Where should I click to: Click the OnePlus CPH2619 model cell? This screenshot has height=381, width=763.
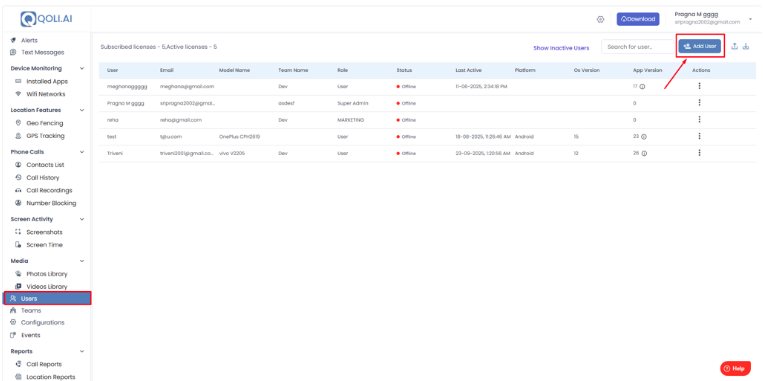click(239, 137)
